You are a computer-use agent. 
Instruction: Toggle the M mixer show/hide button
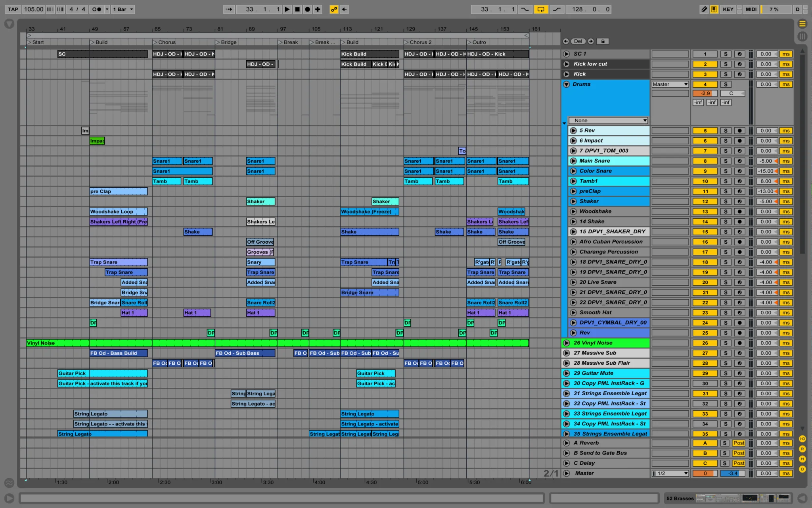(802, 459)
